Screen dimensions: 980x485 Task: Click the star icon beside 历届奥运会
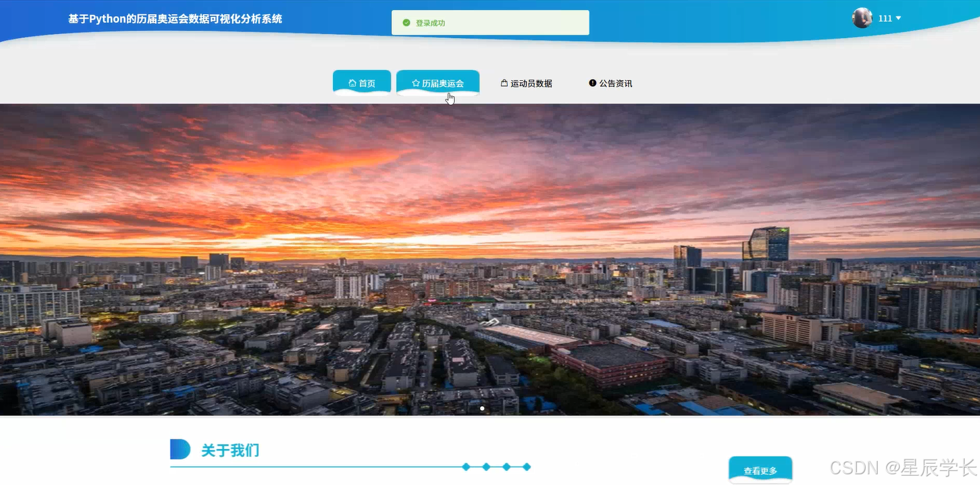point(416,84)
